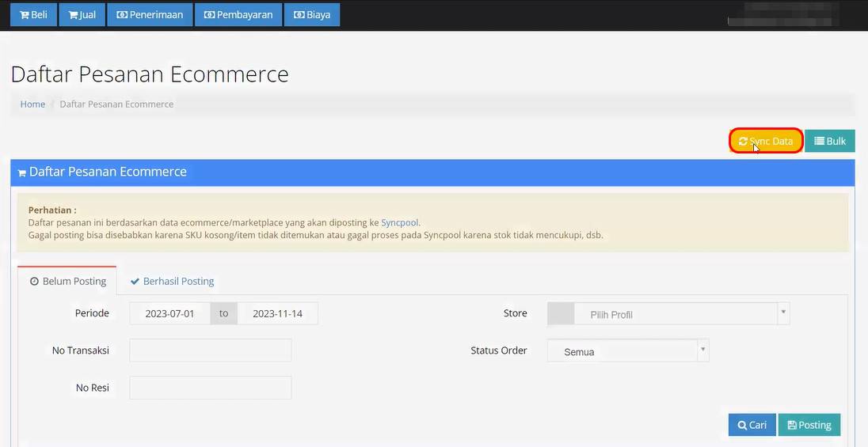Switch to the Belum Posting tab
Screen dimensions: 868x447
tap(67, 281)
